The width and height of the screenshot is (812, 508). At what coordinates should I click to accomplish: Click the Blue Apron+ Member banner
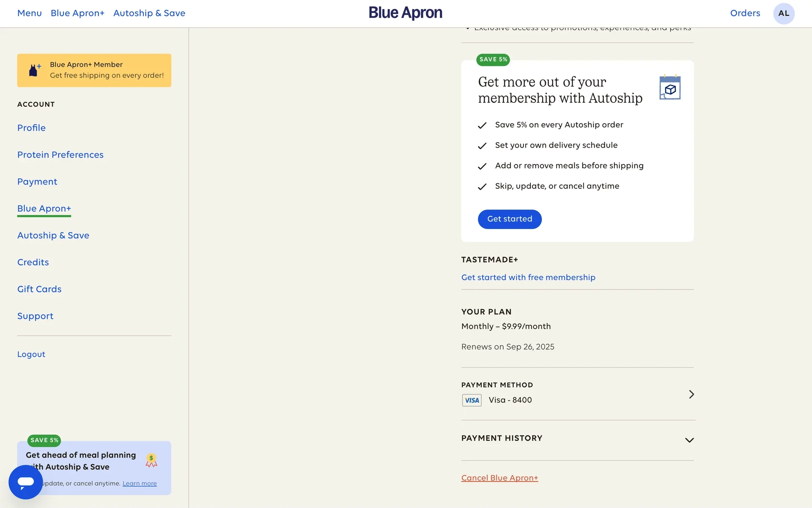[94, 70]
